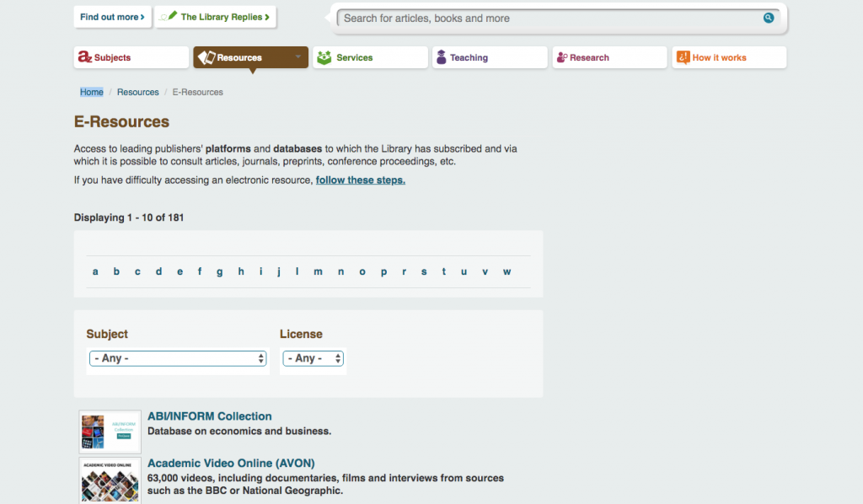
Task: Click the ABI/INFORM Collection thumbnail
Action: (x=110, y=432)
